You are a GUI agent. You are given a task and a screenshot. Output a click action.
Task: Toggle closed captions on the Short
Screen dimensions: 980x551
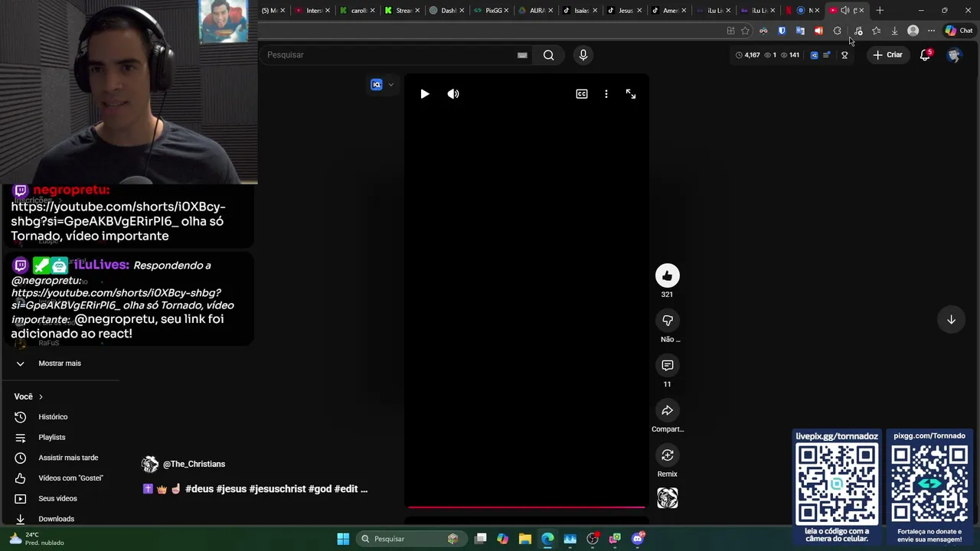[x=582, y=94]
